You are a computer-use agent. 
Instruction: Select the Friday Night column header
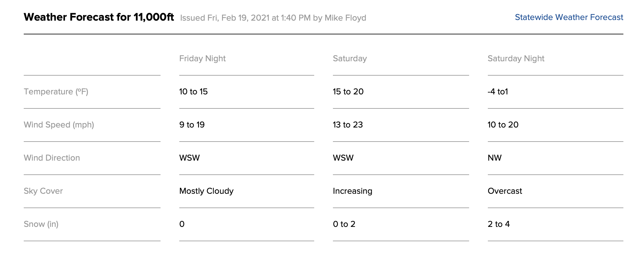(x=202, y=58)
